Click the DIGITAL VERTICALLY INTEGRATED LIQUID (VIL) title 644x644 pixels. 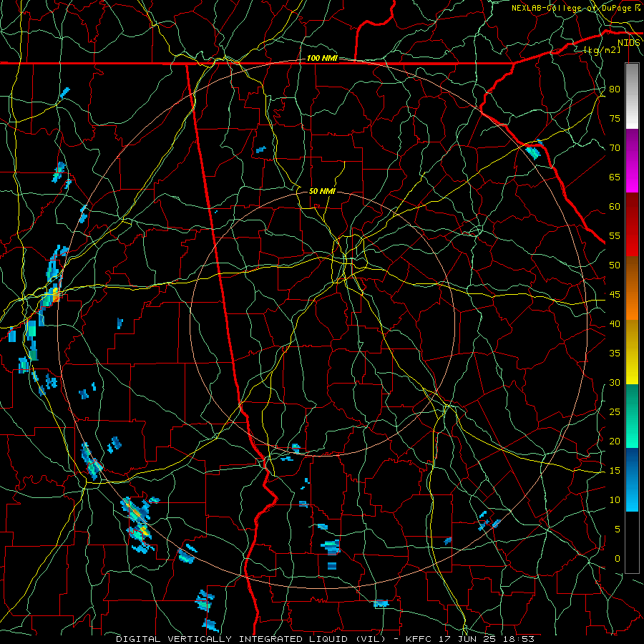click(251, 639)
